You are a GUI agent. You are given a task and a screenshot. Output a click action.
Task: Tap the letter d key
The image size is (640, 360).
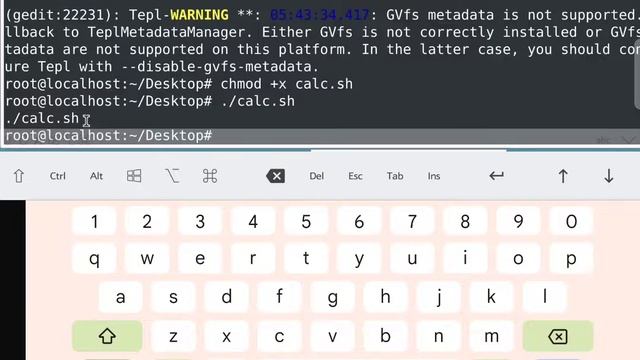pos(227,297)
